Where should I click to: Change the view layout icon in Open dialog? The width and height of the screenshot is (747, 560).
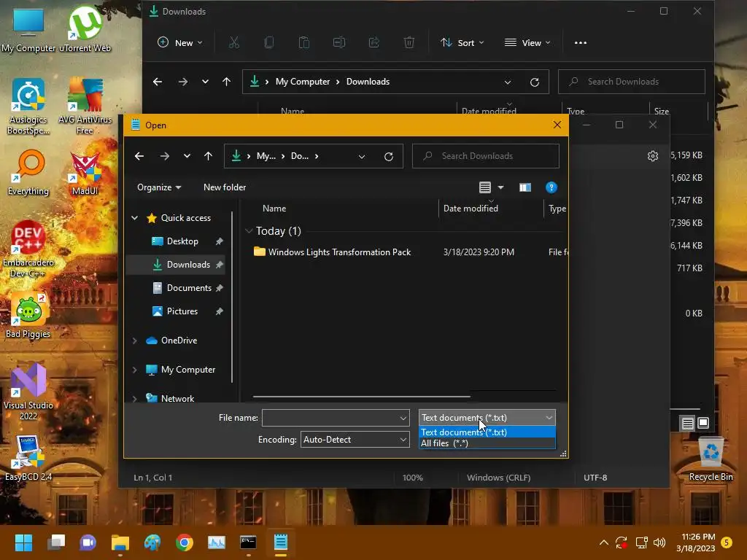(x=484, y=187)
